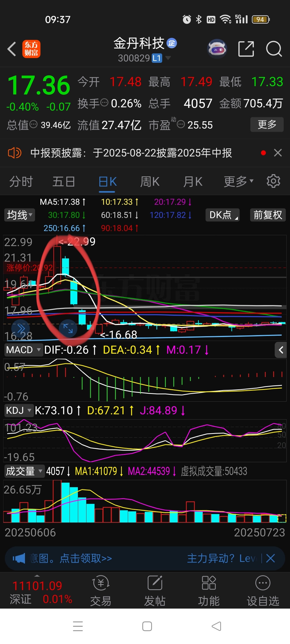Image resolution: width=290 pixels, height=644 pixels.
Task: Tap the fullscreen expand chart icon
Action: (x=68, y=328)
